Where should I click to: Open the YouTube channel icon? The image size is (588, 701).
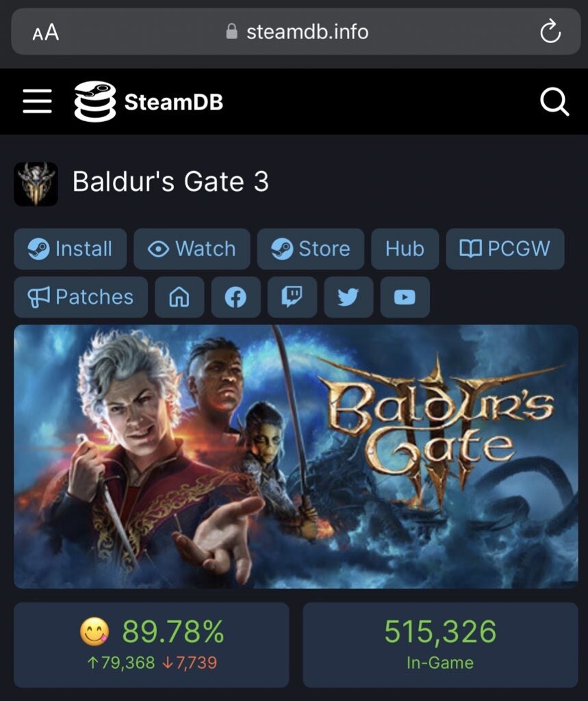405,297
